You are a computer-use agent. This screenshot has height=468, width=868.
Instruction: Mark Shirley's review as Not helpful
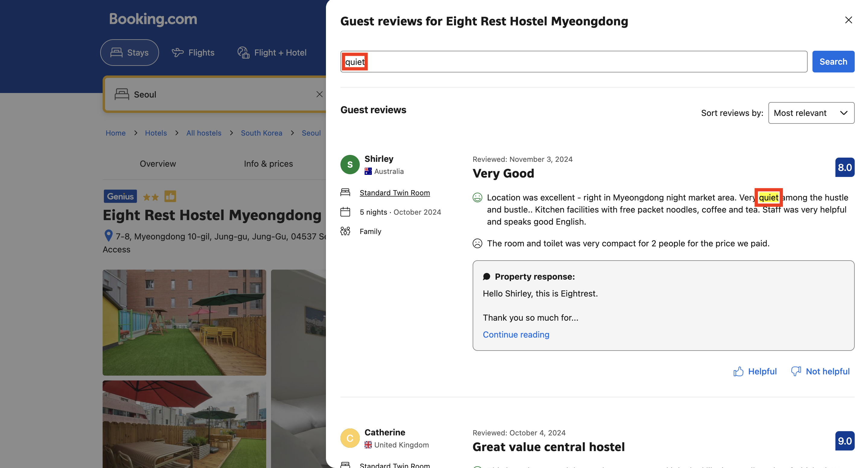[820, 371]
